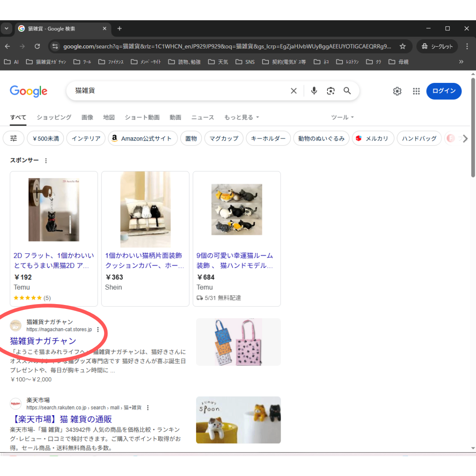The image size is (476, 476).
Task: Click the Google logo
Action: 29,91
